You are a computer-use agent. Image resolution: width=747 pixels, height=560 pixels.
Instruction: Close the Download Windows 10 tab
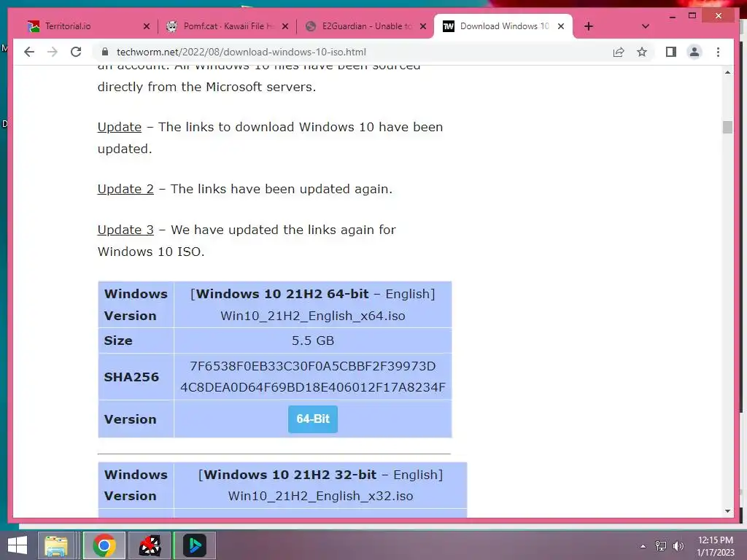[561, 26]
